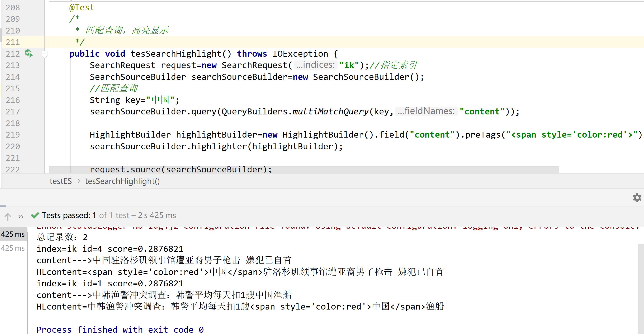
Task: Click line number 212 in the gutter
Action: [13, 54]
